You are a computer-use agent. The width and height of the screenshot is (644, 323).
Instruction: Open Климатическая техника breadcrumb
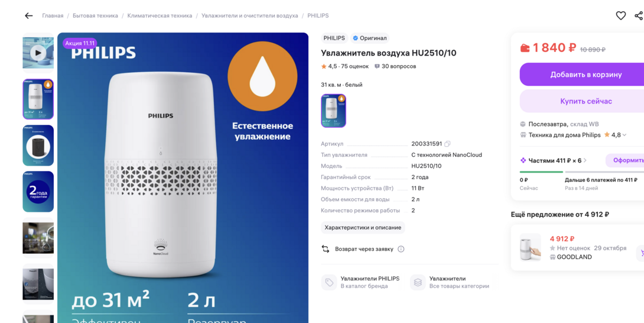160,15
